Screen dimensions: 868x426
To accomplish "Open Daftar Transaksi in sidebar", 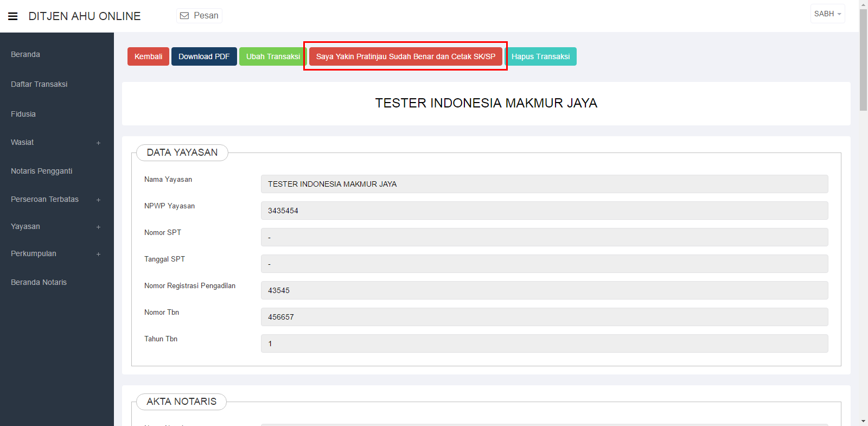I will point(39,84).
